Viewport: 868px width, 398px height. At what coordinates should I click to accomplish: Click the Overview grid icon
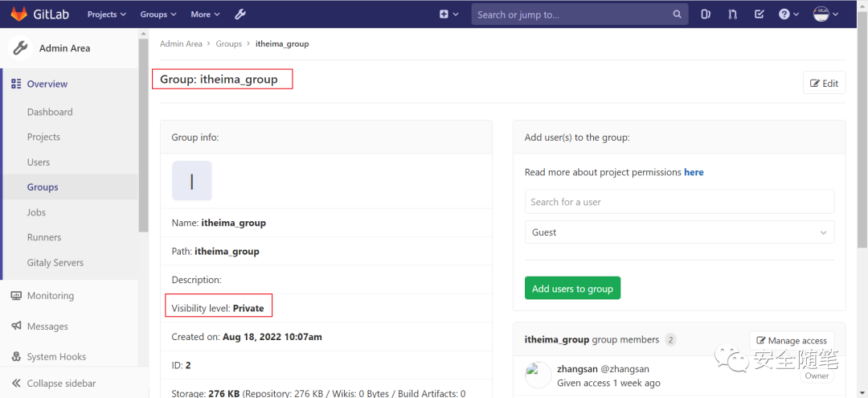(x=16, y=84)
